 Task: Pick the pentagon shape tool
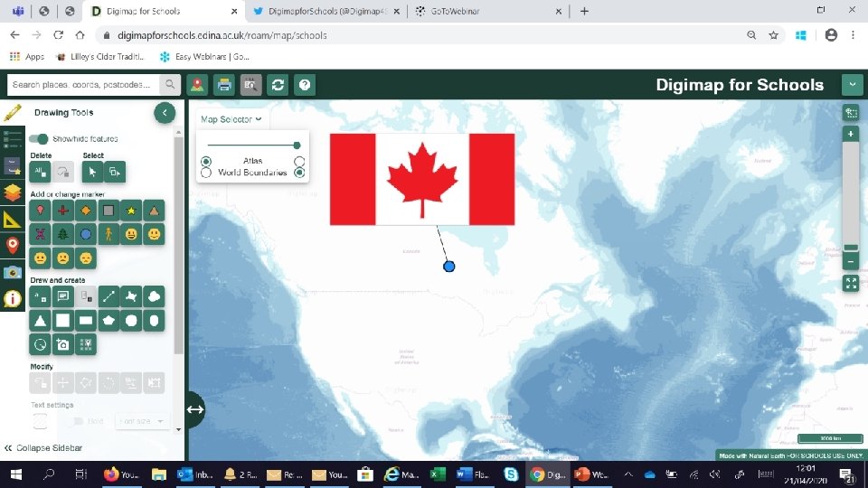pos(108,320)
